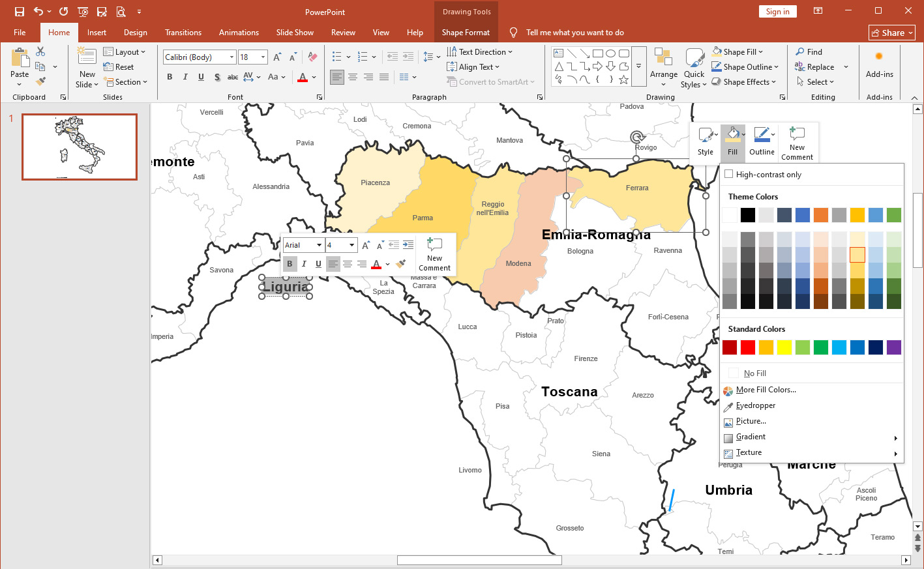This screenshot has height=569, width=924.
Task: Toggle underline in the Font group
Action: [x=200, y=76]
